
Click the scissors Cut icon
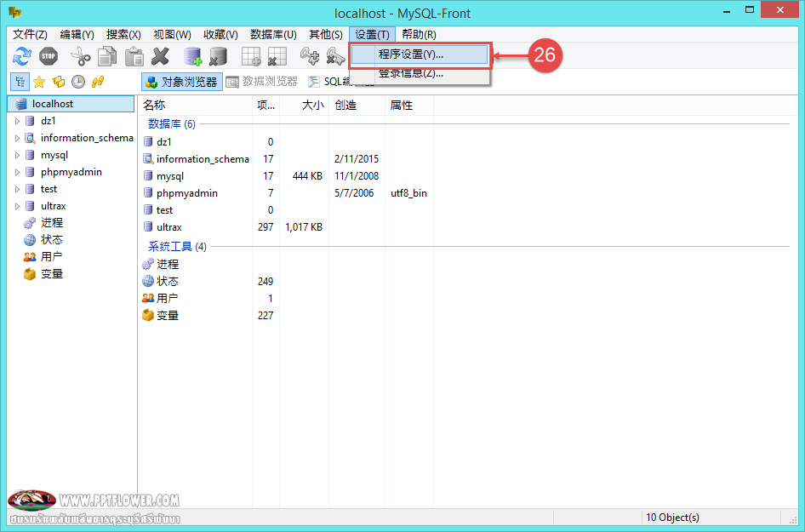click(x=81, y=56)
